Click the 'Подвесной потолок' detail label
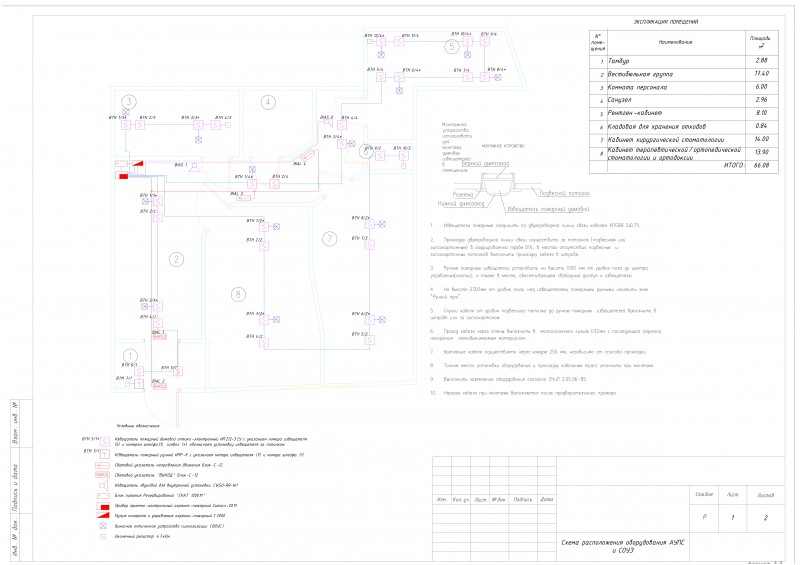This screenshot has height=565, width=800. pyautogui.click(x=564, y=194)
